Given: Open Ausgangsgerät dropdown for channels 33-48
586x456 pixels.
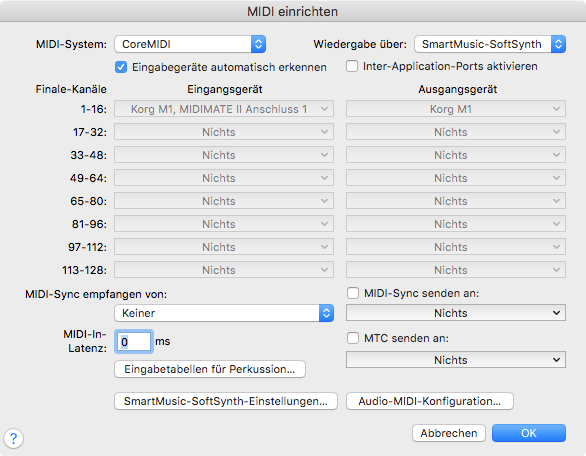Looking at the screenshot, I should 456,155.
